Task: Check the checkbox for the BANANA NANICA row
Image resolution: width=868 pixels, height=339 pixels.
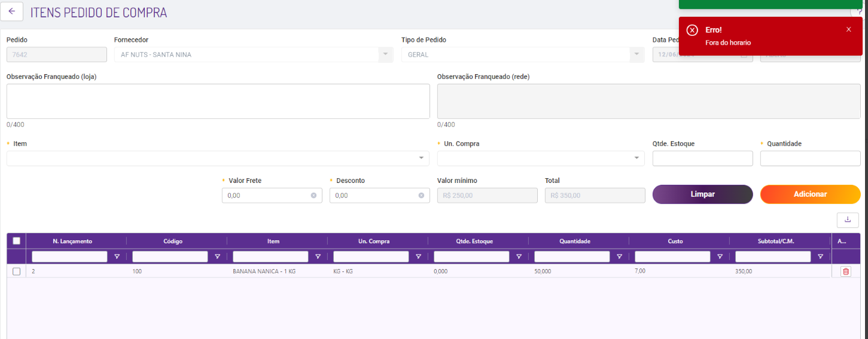Action: coord(16,271)
